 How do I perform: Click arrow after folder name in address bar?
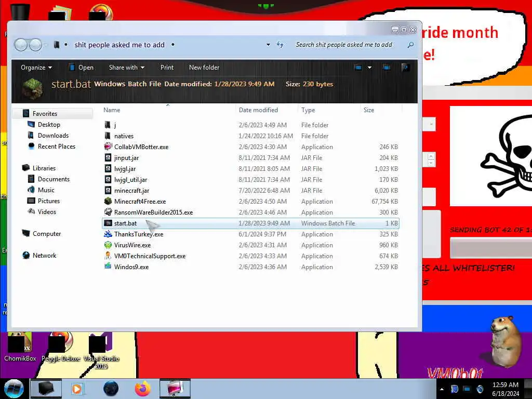[x=172, y=45]
